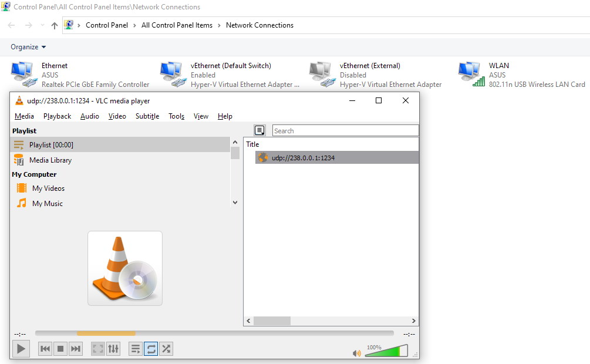Open recent locations dropdown arrow
This screenshot has height=364, width=590.
42,25
